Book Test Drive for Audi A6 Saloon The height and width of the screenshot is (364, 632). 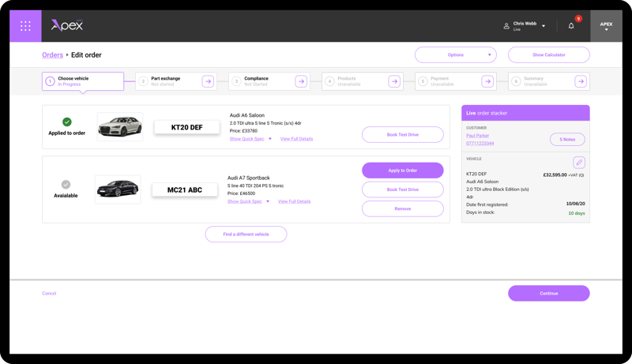403,134
